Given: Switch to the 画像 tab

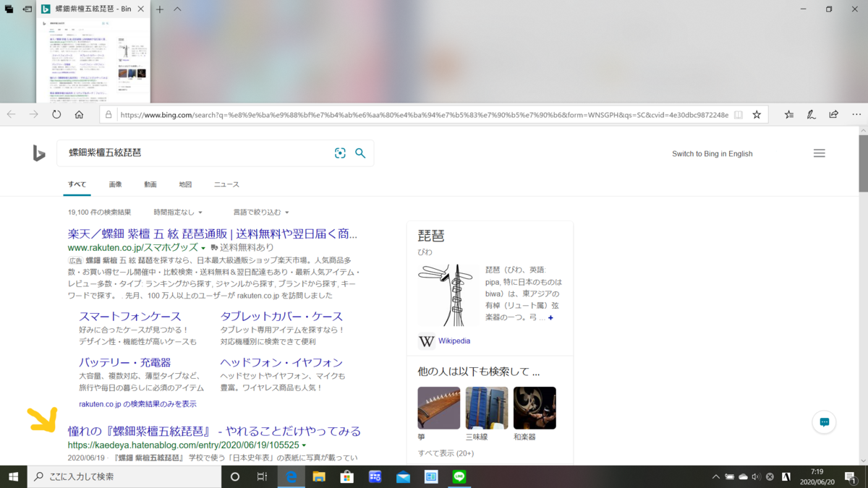Looking at the screenshot, I should point(115,184).
